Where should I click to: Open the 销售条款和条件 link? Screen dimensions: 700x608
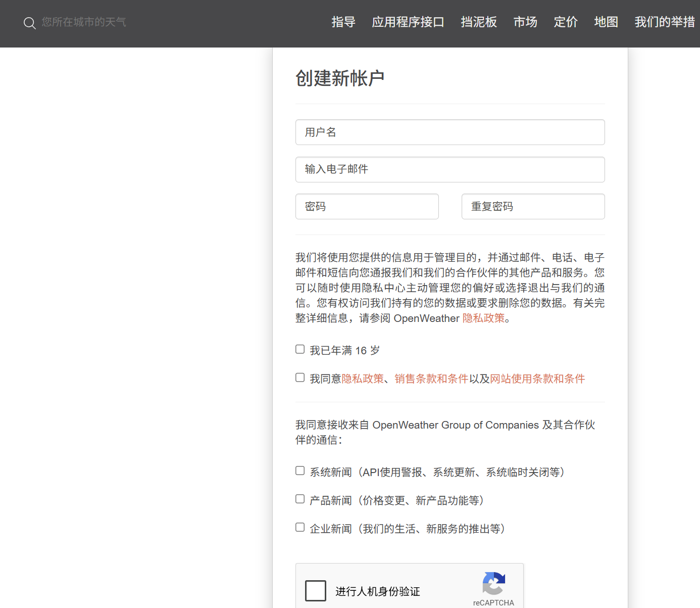pyautogui.click(x=431, y=379)
